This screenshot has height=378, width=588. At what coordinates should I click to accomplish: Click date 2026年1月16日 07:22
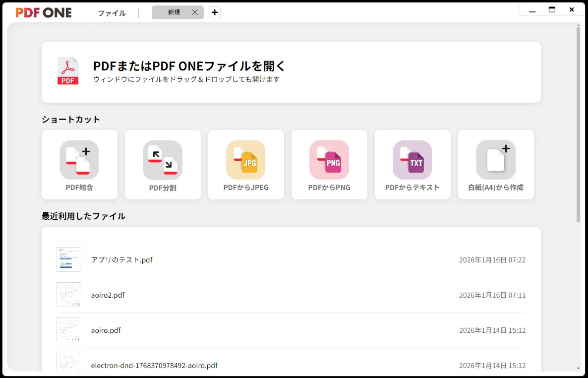pos(492,260)
